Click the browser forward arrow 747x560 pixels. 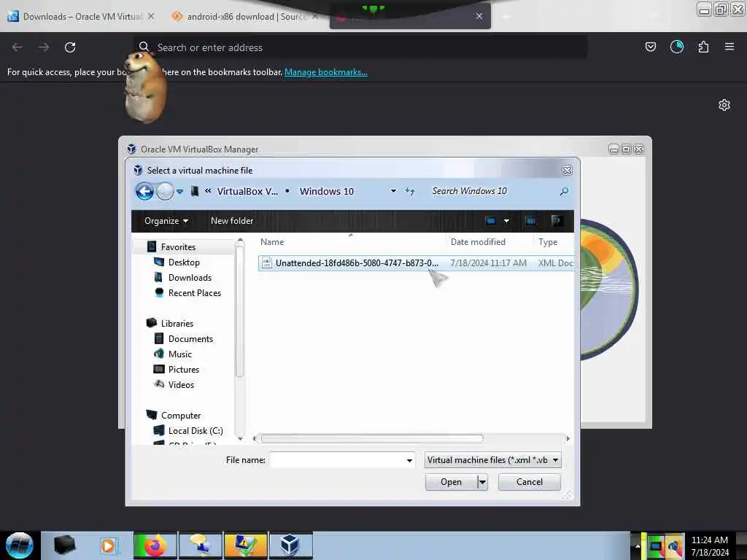point(44,47)
